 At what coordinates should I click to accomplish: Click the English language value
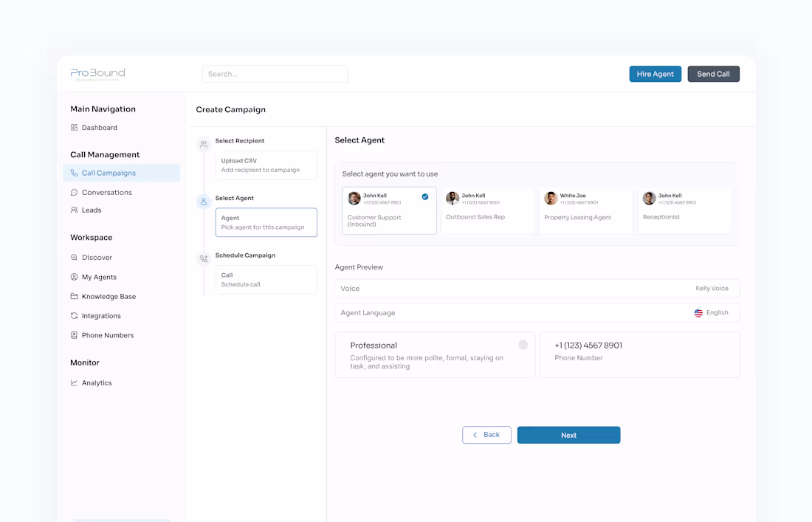pos(718,313)
